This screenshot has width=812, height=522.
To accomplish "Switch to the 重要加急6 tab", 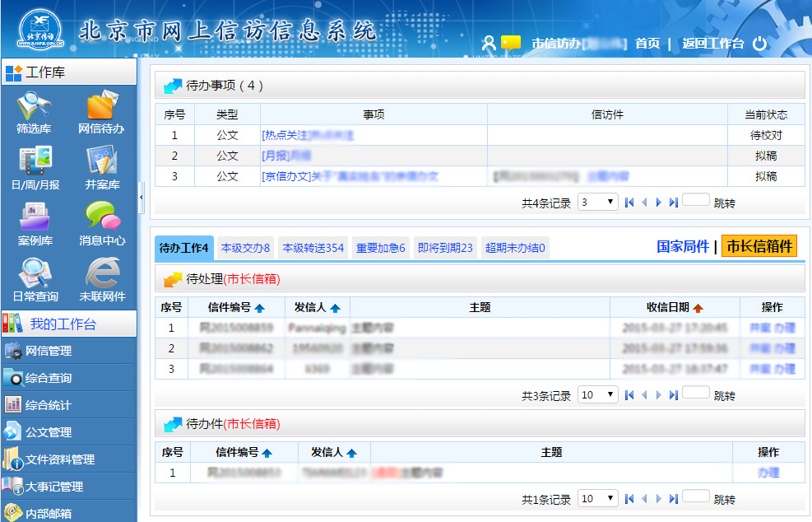I will (x=380, y=248).
